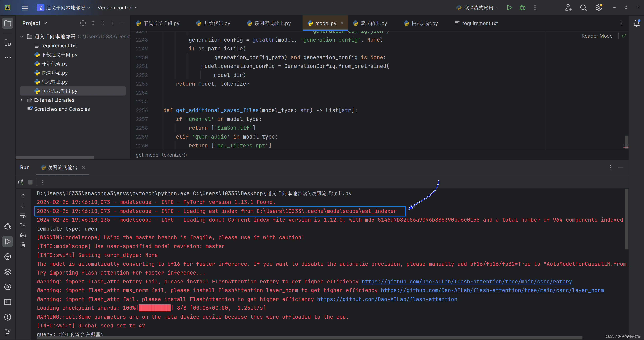Close the 联网流式输出 run tab
This screenshot has width=644, height=340.
(84, 168)
